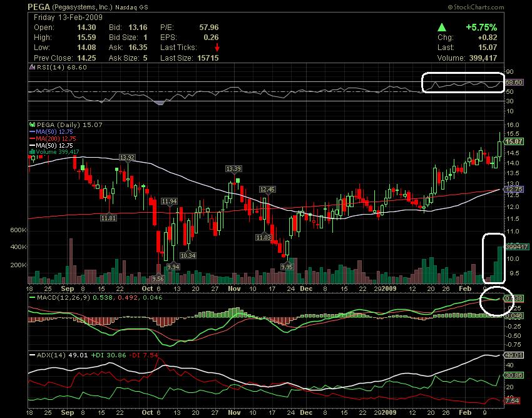
Task: Click the 'Nasdaq GS' exchange label
Action: pos(131,7)
